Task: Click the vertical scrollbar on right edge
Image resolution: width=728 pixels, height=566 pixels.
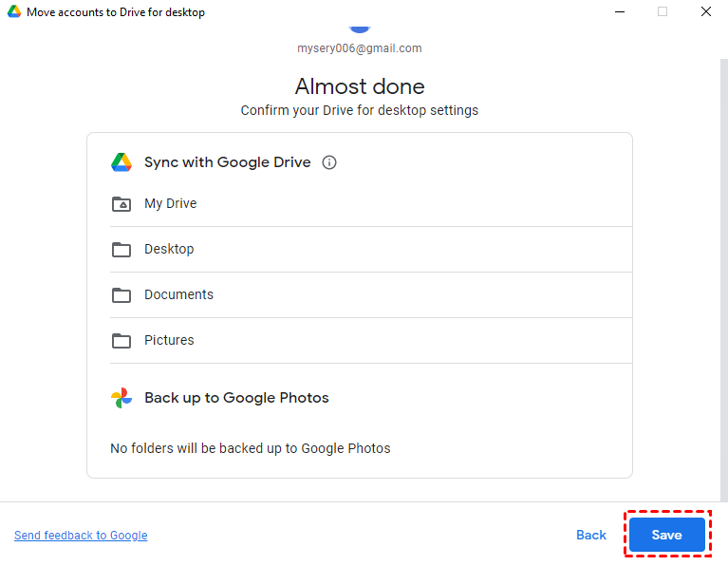Action: click(x=722, y=237)
